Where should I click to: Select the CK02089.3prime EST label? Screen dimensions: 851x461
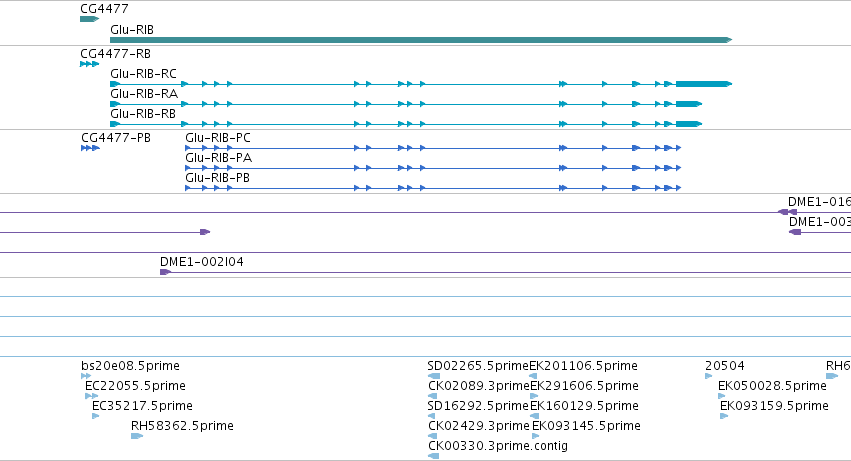(x=479, y=386)
